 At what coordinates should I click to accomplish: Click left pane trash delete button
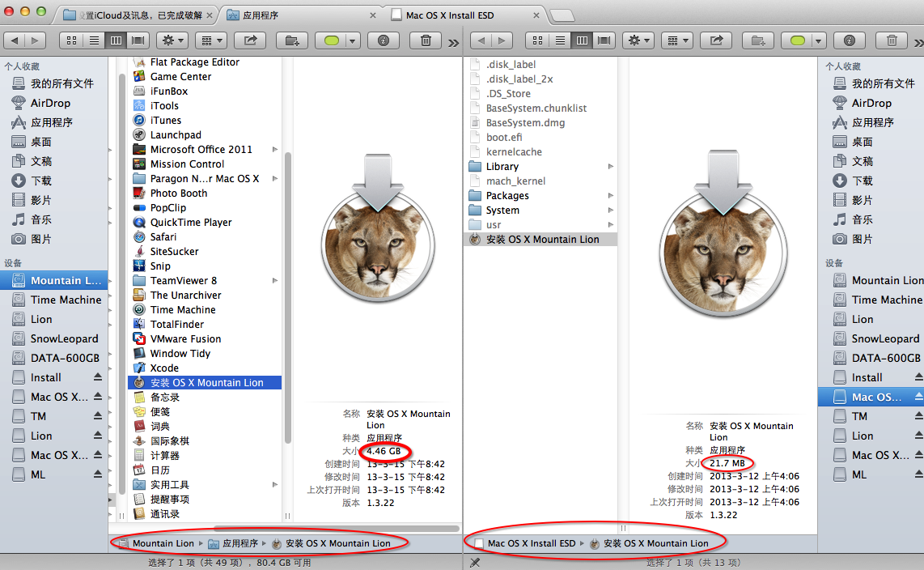[426, 40]
